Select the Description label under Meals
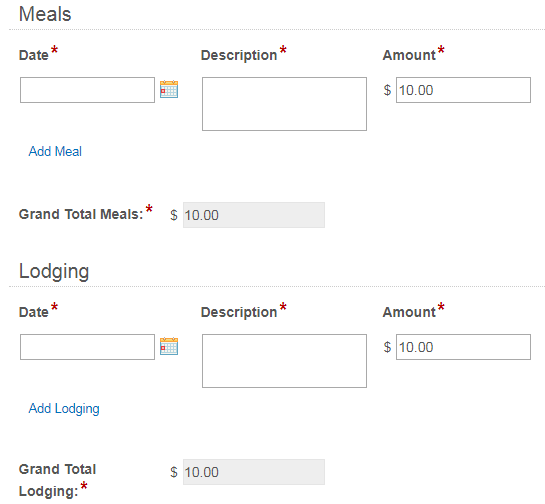The width and height of the screenshot is (545, 504). coord(239,55)
